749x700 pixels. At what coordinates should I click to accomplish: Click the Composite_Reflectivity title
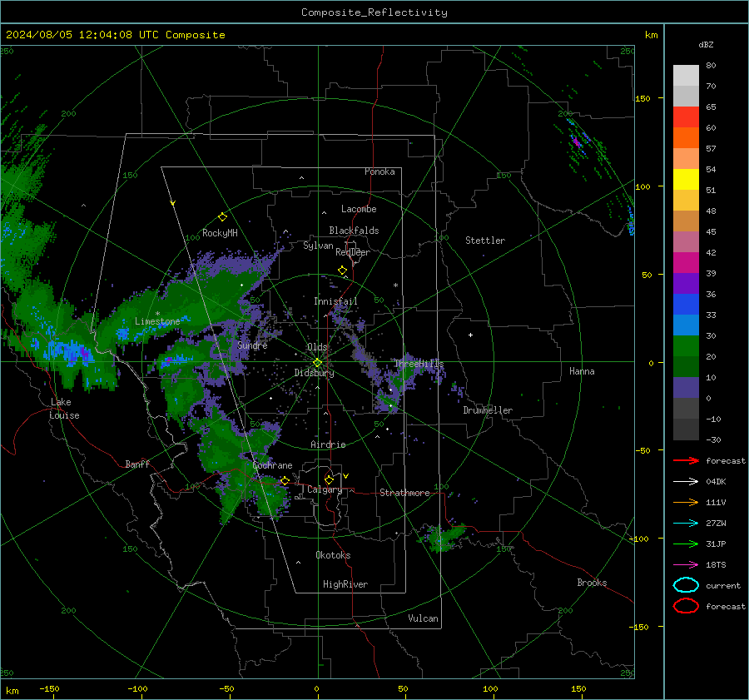pyautogui.click(x=374, y=12)
